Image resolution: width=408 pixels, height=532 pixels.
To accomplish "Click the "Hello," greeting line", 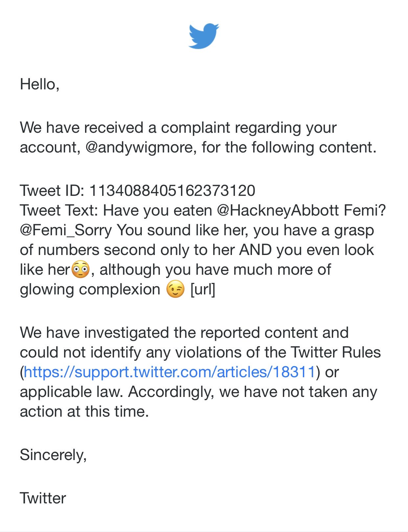I will 39,84.
